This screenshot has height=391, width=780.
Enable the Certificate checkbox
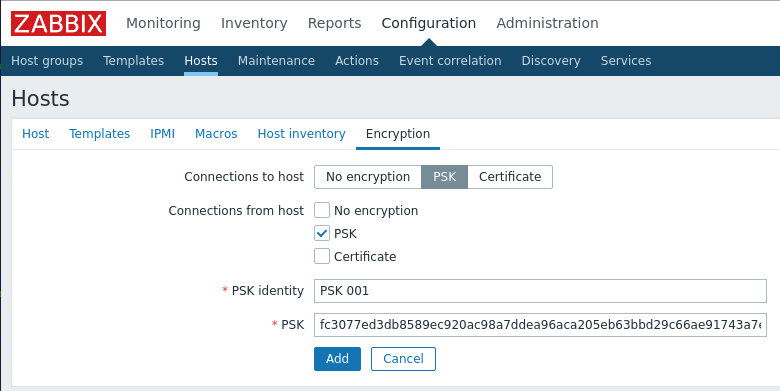click(322, 256)
